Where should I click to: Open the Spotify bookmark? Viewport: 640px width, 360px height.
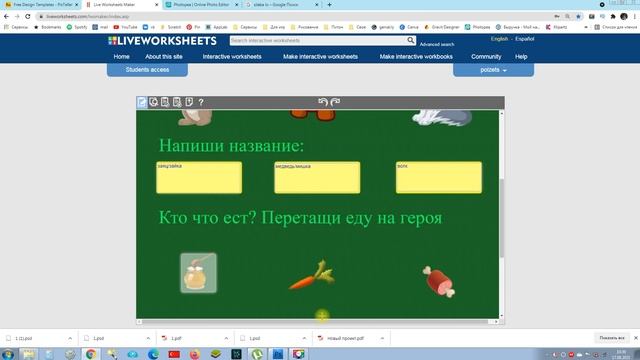[77, 27]
